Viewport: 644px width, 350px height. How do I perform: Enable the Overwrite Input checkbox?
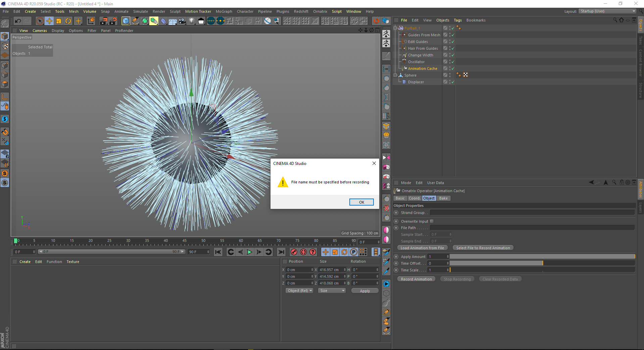point(432,221)
